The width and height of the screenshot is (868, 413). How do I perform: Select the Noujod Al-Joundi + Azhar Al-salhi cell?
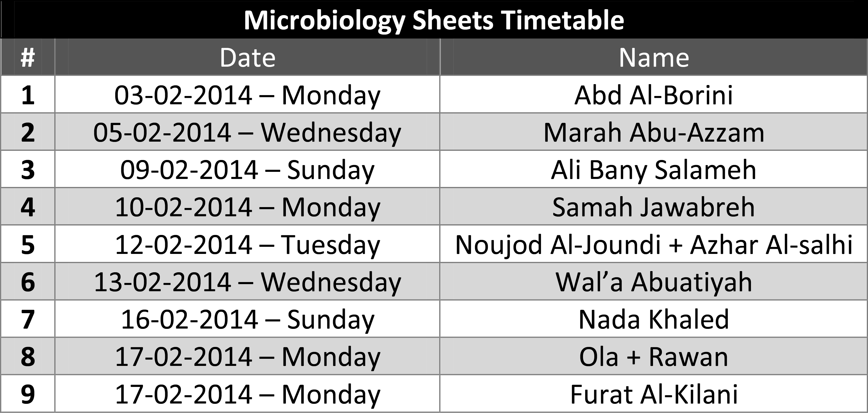tap(654, 244)
